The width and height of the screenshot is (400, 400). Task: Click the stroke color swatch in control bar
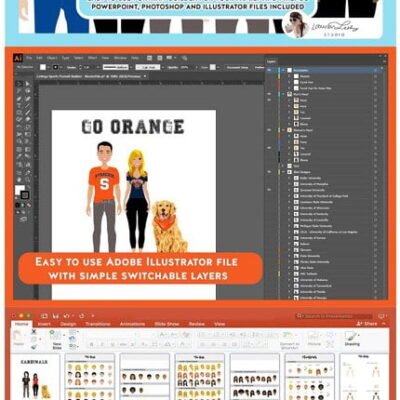pyautogui.click(x=56, y=67)
